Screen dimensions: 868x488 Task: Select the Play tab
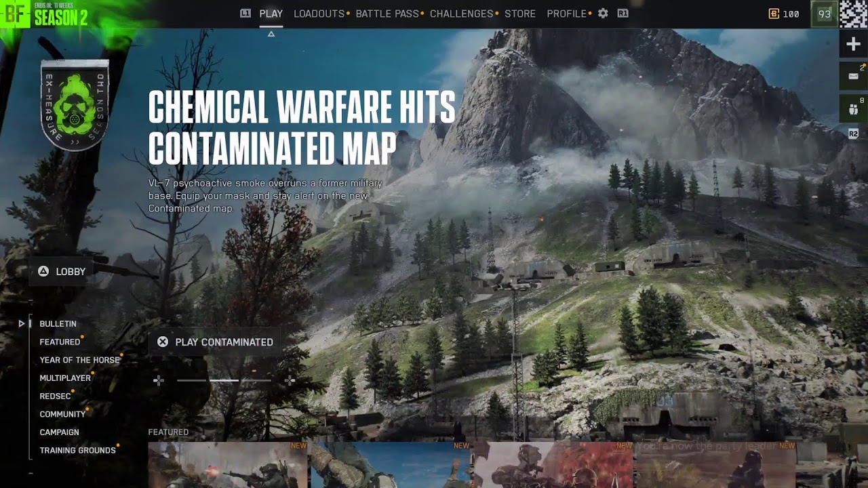click(x=271, y=14)
